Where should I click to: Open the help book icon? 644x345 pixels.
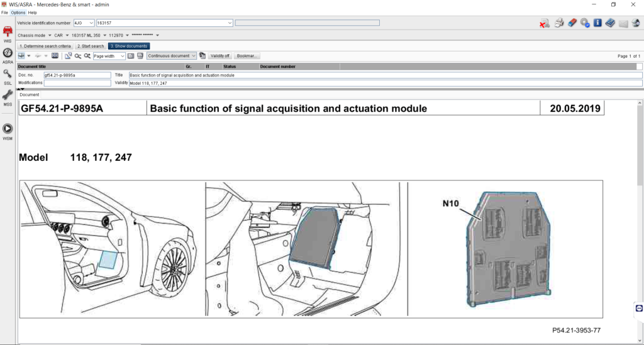610,23
